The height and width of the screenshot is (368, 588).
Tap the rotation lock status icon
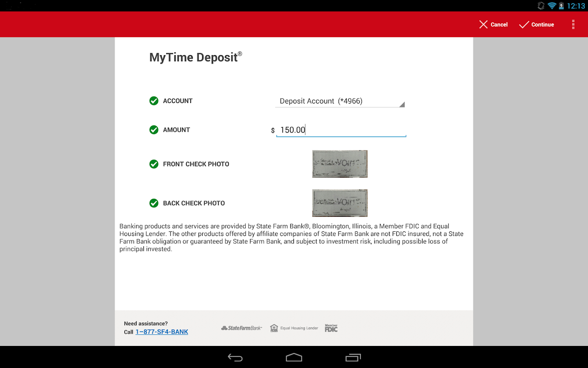tap(541, 6)
